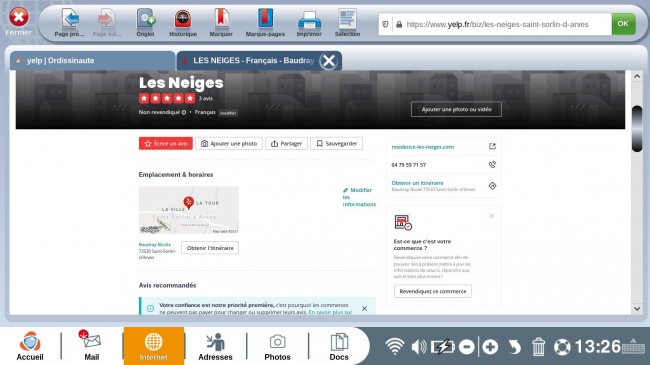Click the storefront claim icon

coord(403,223)
